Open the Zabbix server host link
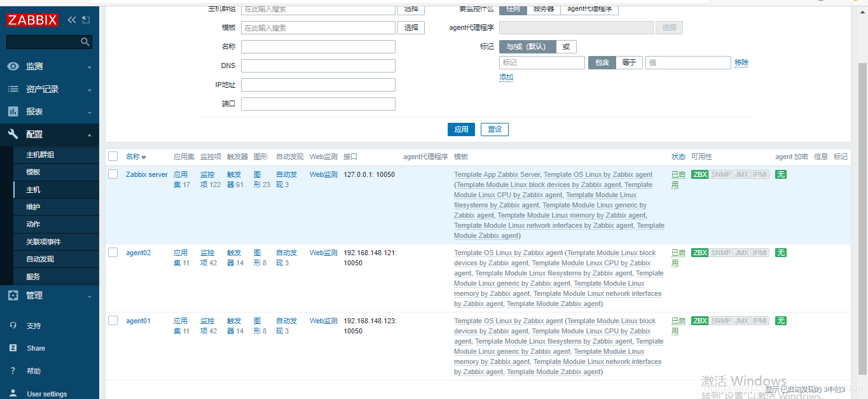Screen dimensions: 868x399 pos(147,174)
